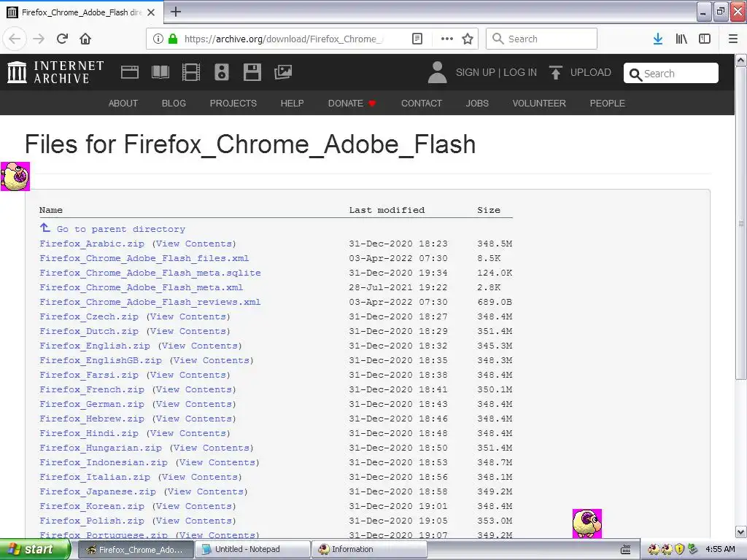Click the upload arrow icon

(x=555, y=72)
